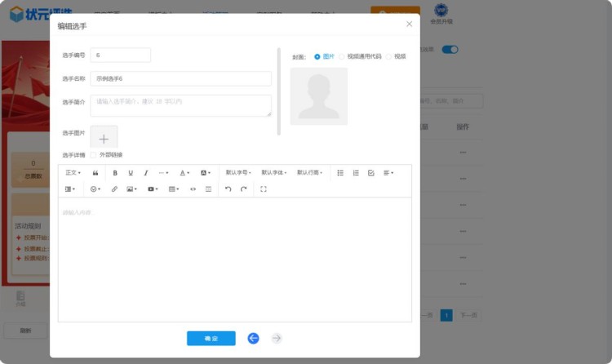Expand the 默认行高 line height dropdown
612x364 pixels.
pos(309,173)
